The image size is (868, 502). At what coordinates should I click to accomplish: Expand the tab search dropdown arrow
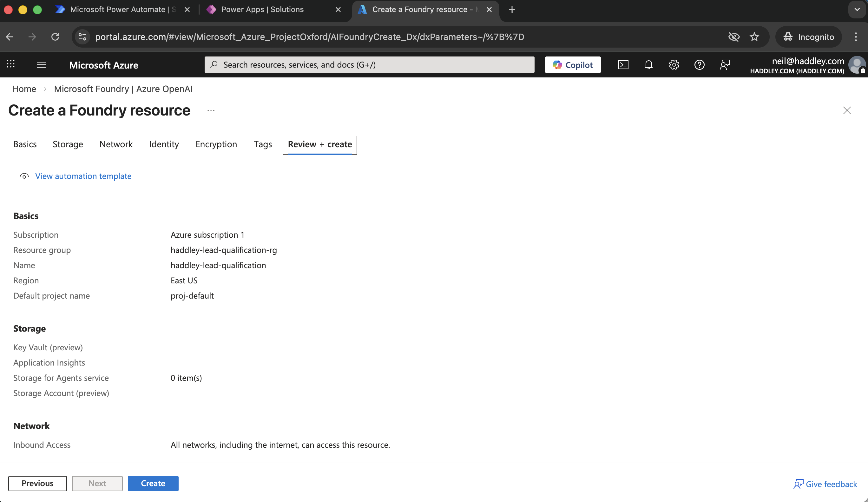click(857, 10)
